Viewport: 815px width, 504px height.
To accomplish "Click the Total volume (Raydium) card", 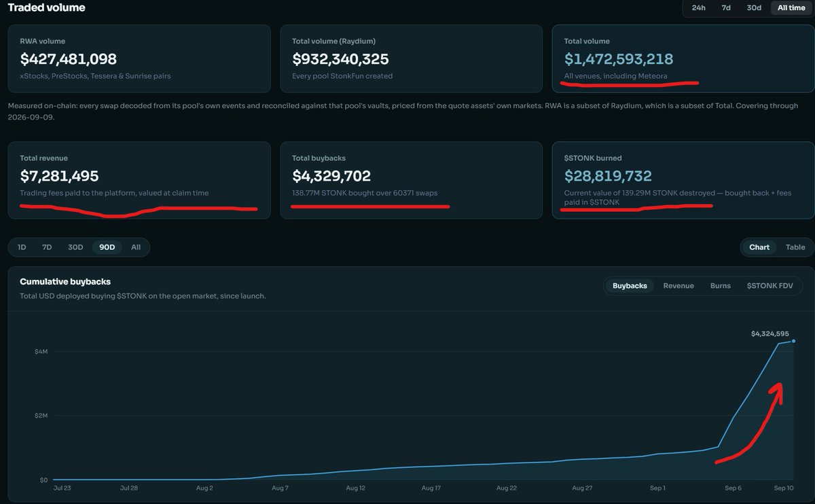I will pyautogui.click(x=412, y=59).
